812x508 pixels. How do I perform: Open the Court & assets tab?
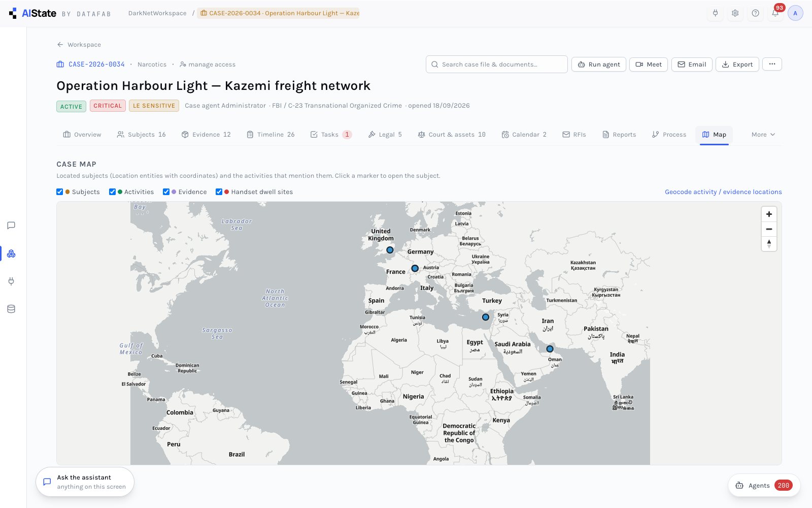coord(452,135)
